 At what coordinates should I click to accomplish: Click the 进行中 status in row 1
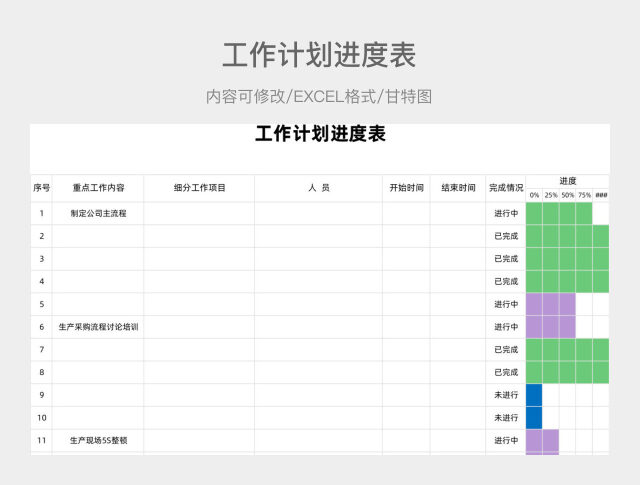coord(506,214)
